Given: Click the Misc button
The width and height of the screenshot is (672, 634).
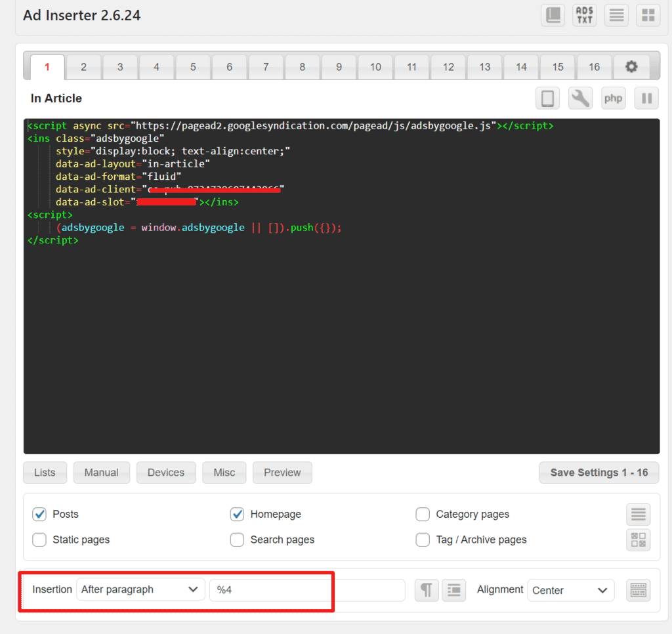Looking at the screenshot, I should (224, 473).
